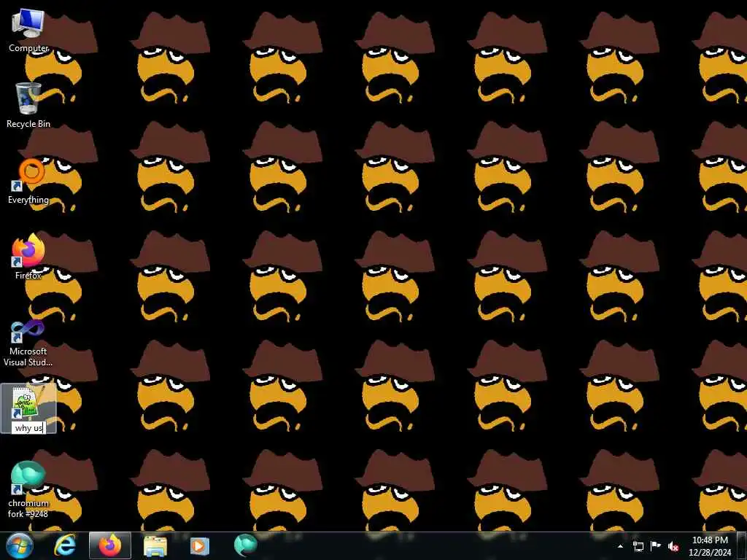Open the network status tray icon

(x=638, y=546)
